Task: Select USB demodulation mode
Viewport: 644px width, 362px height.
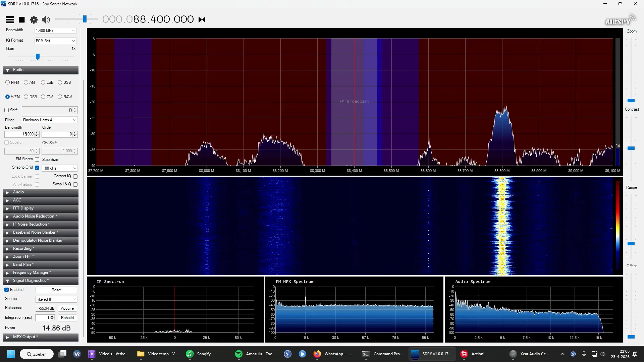Action: click(x=64, y=82)
